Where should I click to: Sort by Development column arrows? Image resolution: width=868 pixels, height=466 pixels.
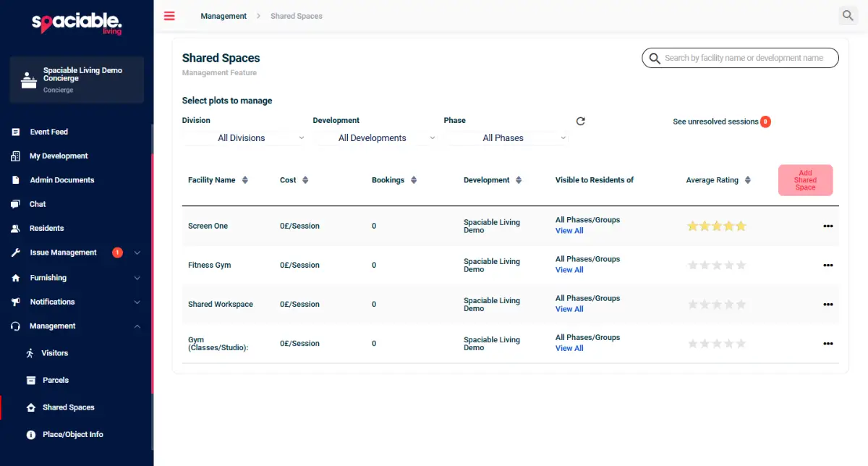[x=519, y=180]
